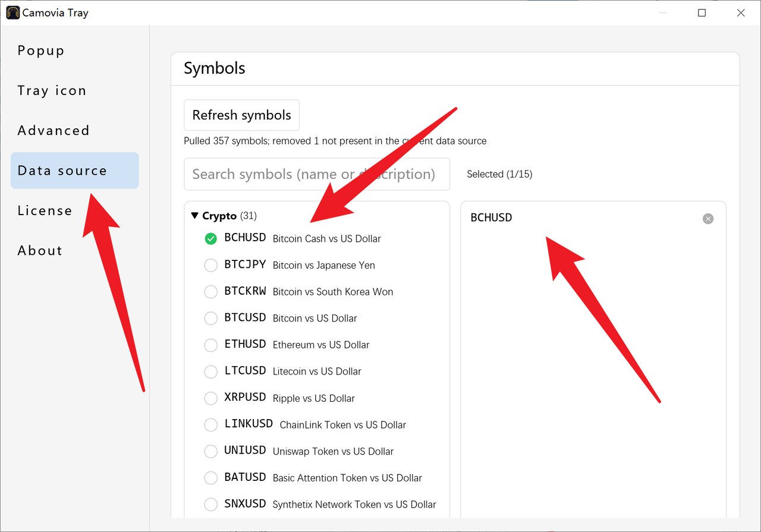The width and height of the screenshot is (761, 532).
Task: Switch to the Tray icon section
Action: 74,91
